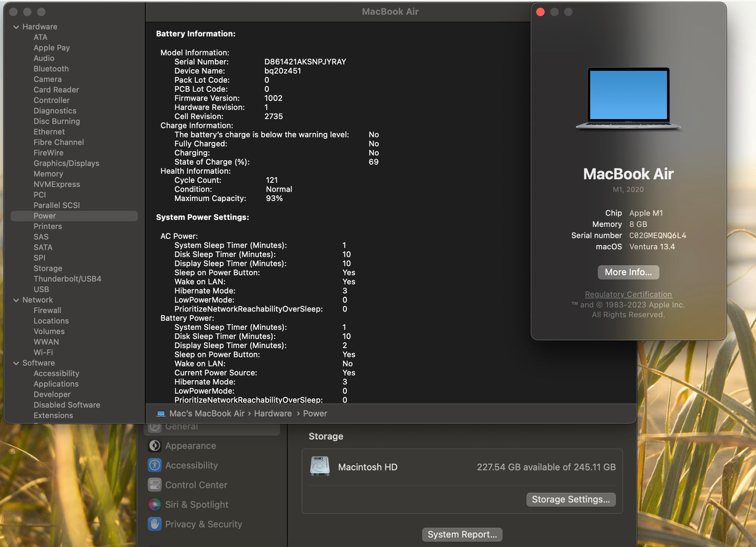Select Thunderbolt/USB4 in the sidebar
756x547 pixels.
[x=67, y=279]
